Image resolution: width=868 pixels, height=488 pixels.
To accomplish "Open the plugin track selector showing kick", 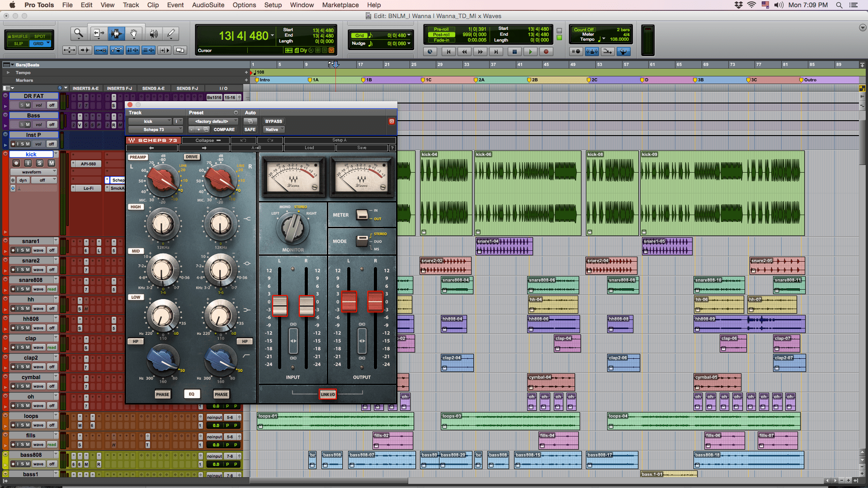I will (x=150, y=122).
